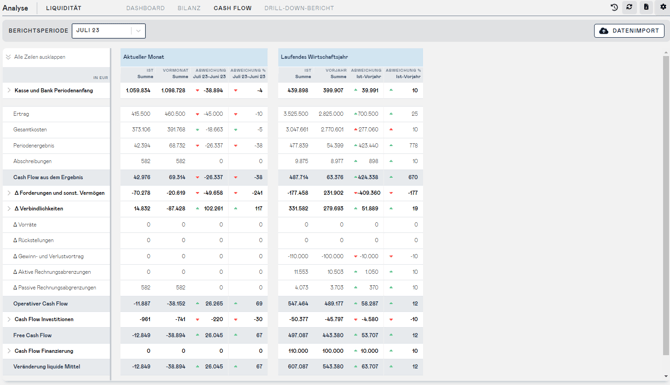The width and height of the screenshot is (670, 385).
Task: Click value 547.464 in Operativer Cash Flow row
Action: coord(298,304)
